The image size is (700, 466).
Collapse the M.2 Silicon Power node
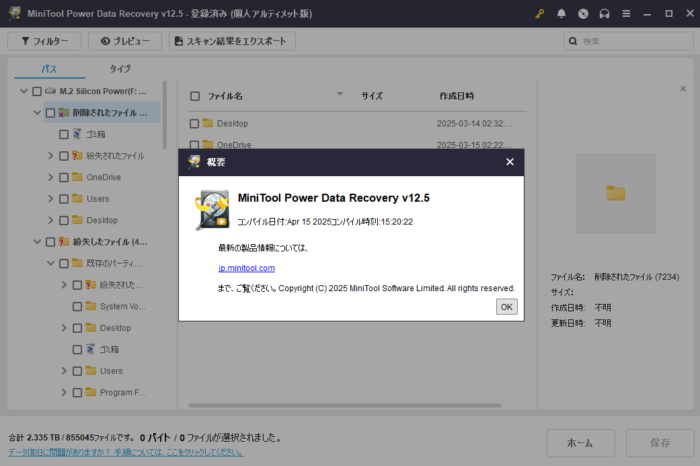coord(24,91)
